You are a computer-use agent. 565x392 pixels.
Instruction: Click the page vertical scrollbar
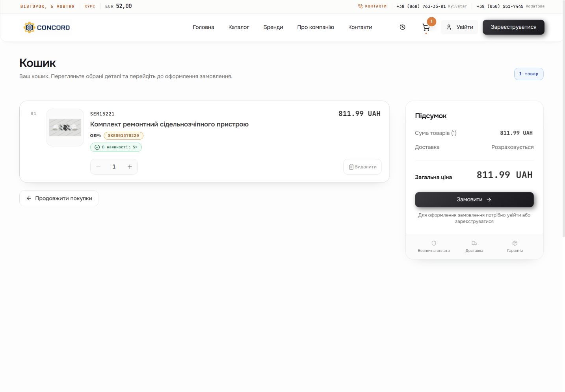click(x=563, y=118)
